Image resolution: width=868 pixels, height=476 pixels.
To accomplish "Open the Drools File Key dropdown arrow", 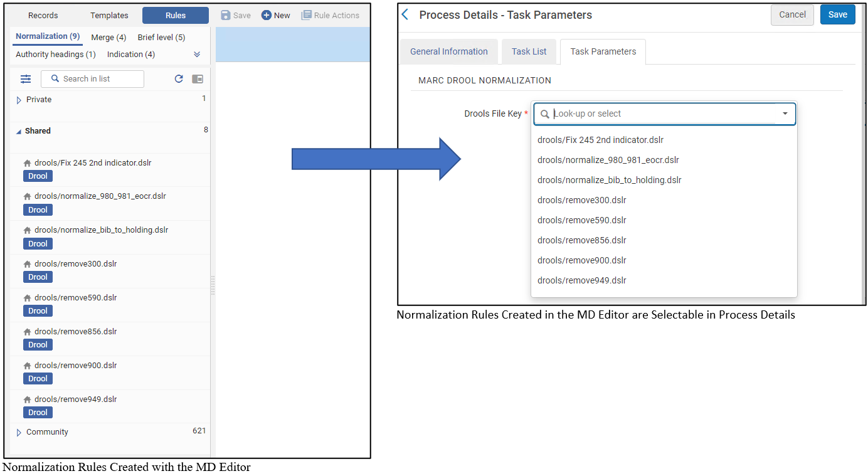I will (785, 114).
